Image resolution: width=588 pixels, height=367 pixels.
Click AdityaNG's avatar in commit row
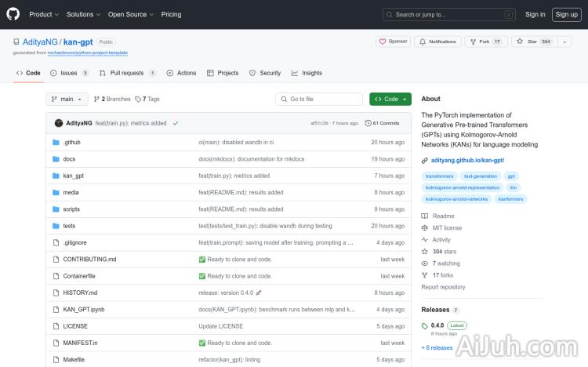(59, 123)
